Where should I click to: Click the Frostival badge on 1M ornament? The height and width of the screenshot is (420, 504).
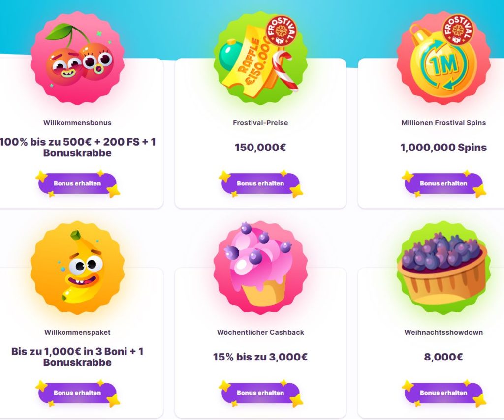pyautogui.click(x=458, y=29)
